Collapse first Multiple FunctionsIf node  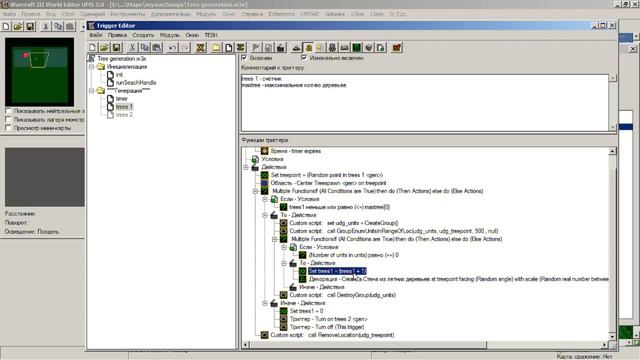[x=255, y=191]
